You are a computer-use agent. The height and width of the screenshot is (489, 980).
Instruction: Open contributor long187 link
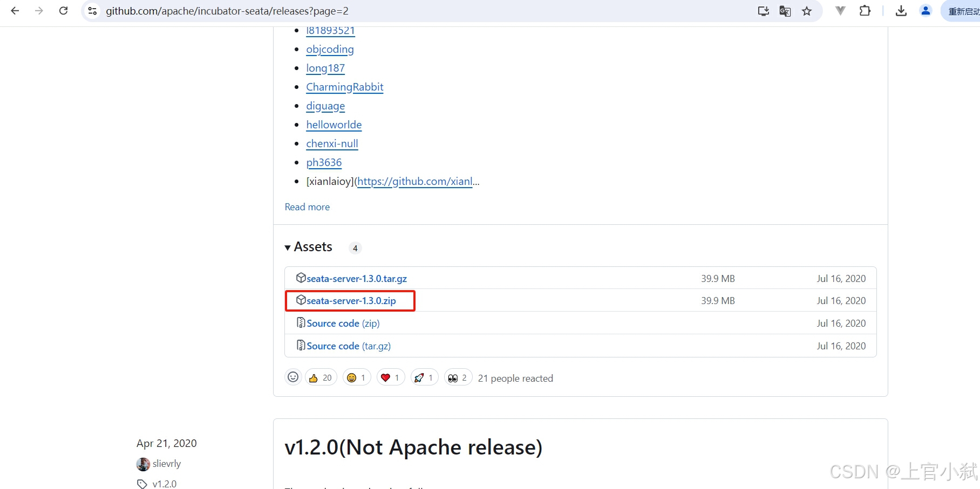click(325, 68)
